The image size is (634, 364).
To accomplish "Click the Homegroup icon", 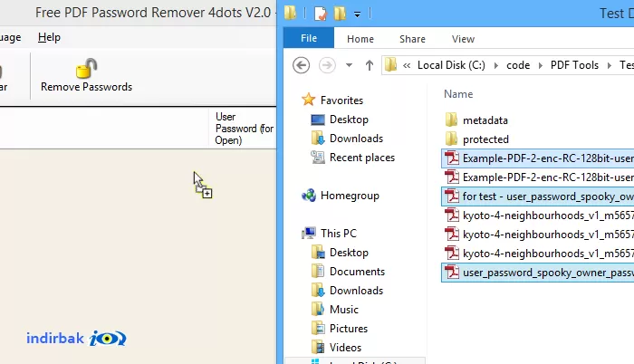I will point(309,196).
